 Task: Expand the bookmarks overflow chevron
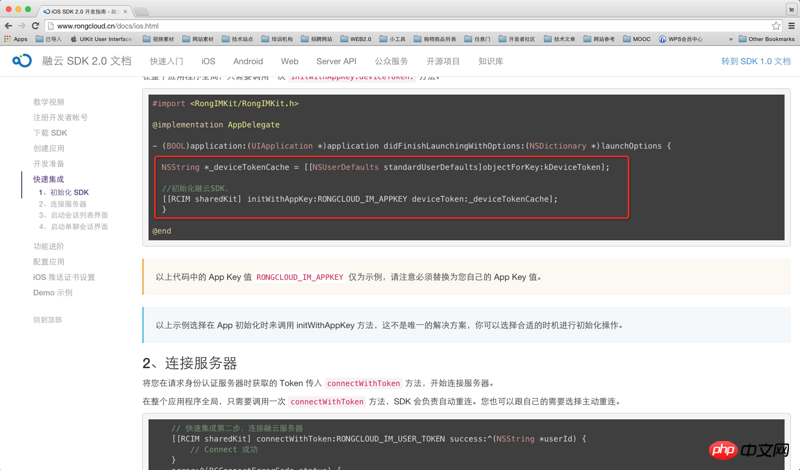click(731, 39)
